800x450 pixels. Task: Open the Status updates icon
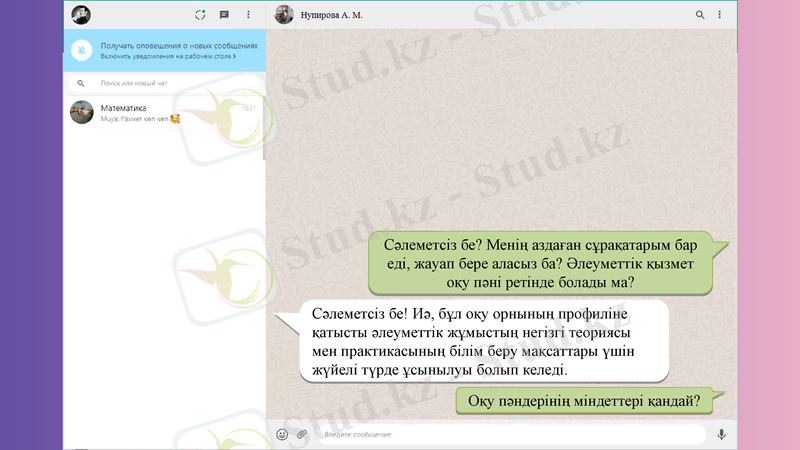200,15
